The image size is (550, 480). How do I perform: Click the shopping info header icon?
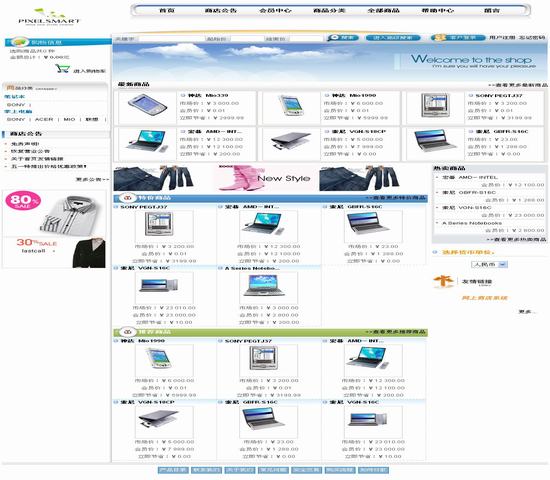point(20,42)
